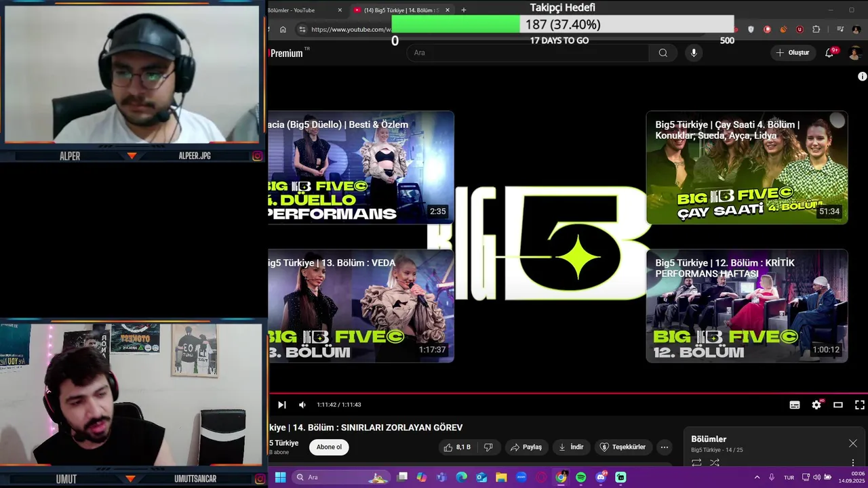Open the 13. Bölüm VEDA video
The width and height of the screenshot is (868, 488).
[361, 306]
